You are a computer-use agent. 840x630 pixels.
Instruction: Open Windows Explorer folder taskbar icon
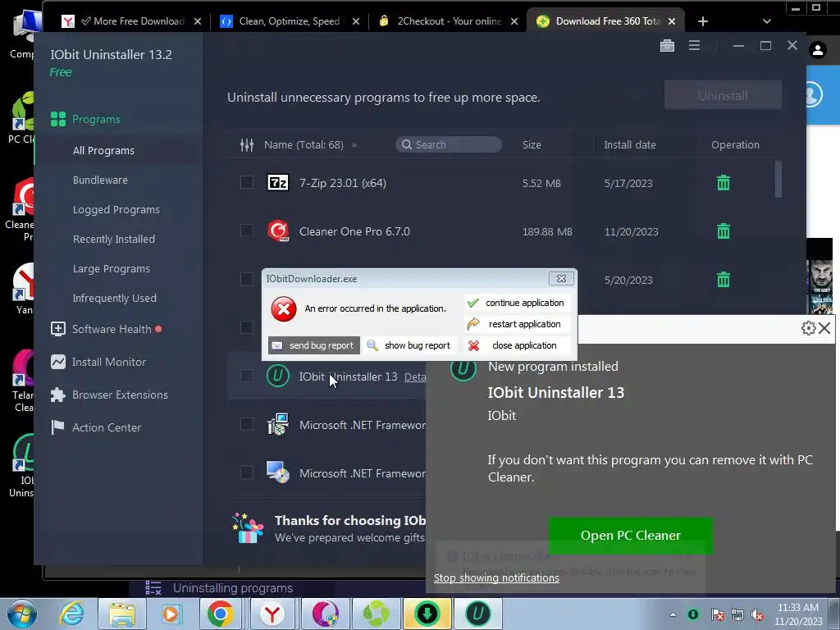tap(122, 614)
